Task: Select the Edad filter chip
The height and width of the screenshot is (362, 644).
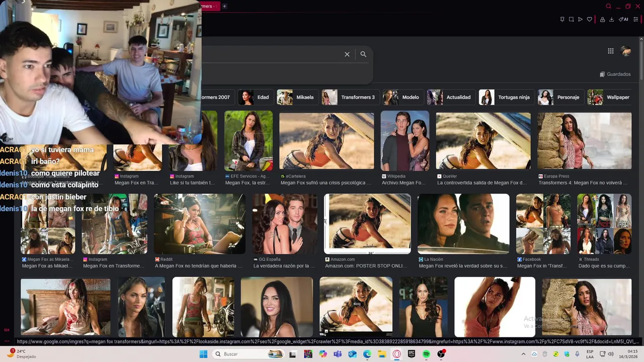Action: pos(255,97)
